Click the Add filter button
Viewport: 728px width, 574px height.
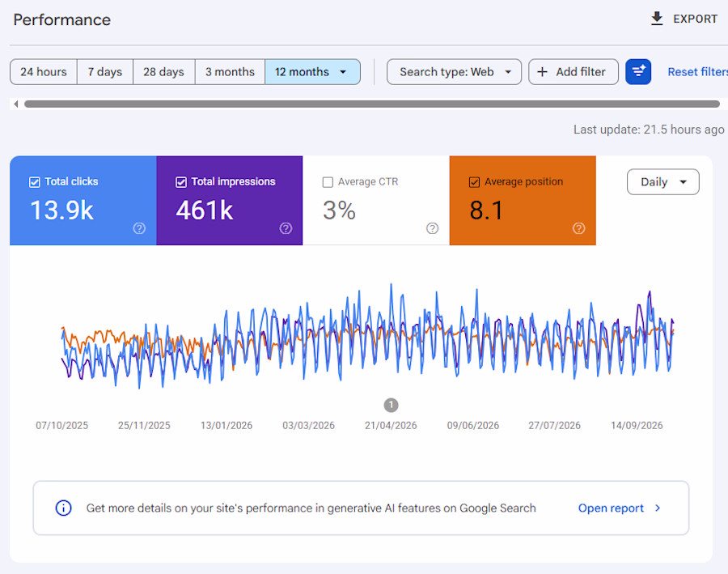coord(574,71)
